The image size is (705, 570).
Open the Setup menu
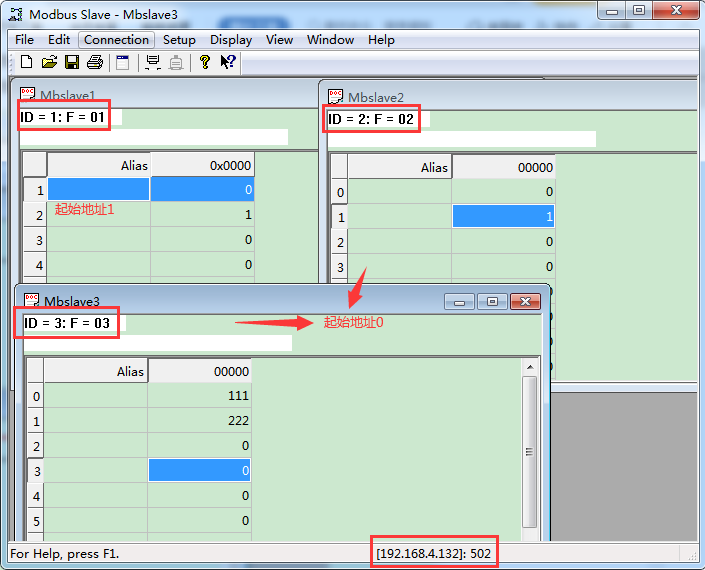coord(179,40)
